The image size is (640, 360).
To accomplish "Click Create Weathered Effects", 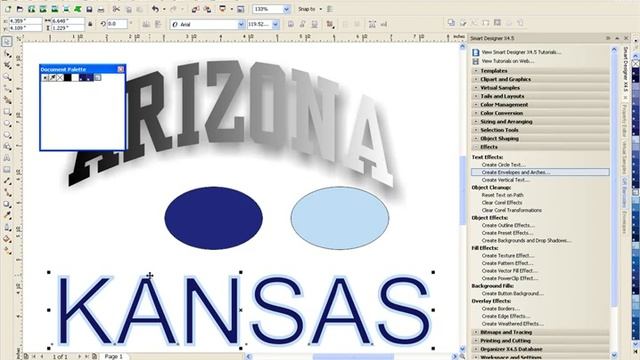I will 513,324.
